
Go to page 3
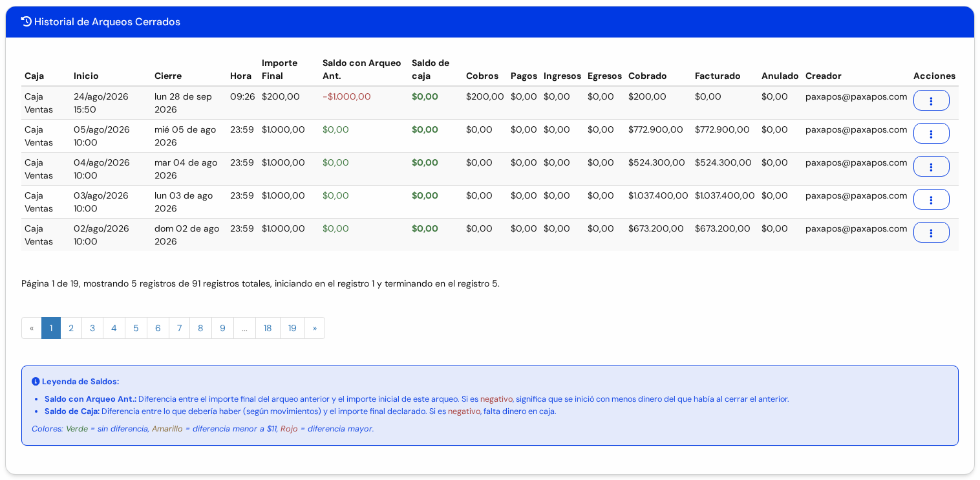(92, 328)
